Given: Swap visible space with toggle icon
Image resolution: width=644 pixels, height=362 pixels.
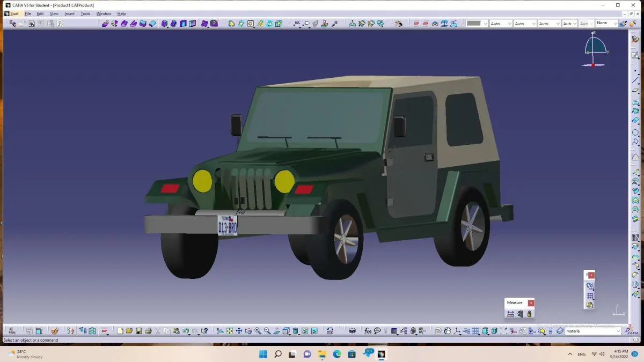Looking at the screenshot, I should (314, 331).
